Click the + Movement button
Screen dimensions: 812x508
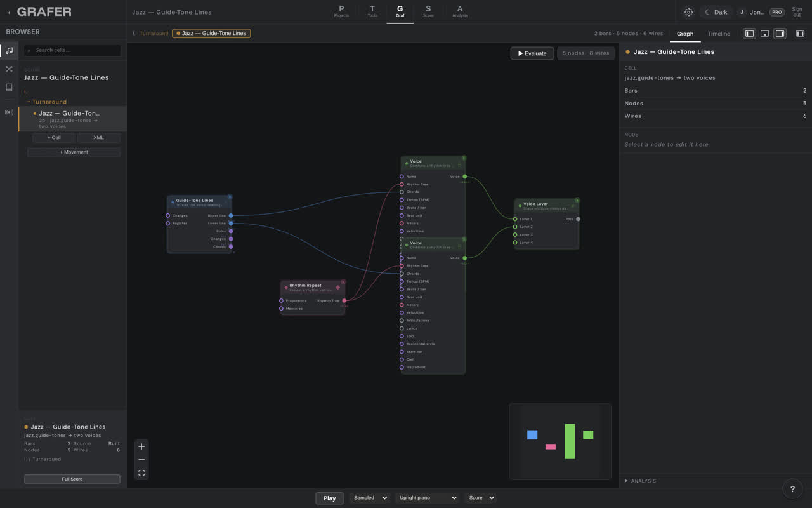click(74, 152)
